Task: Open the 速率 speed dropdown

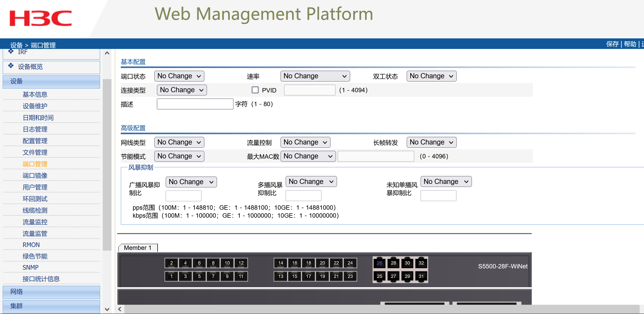Action: (315, 76)
